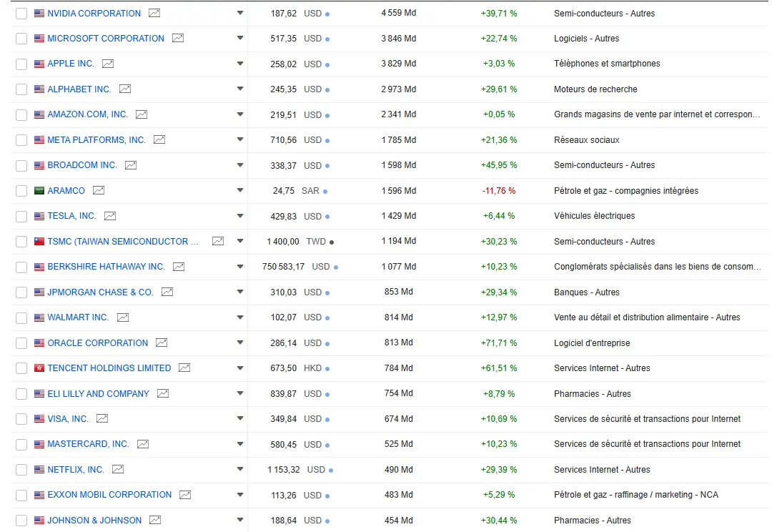Click the 'Moteurs de recherche' sector cell
The height and width of the screenshot is (532, 772).
point(595,89)
